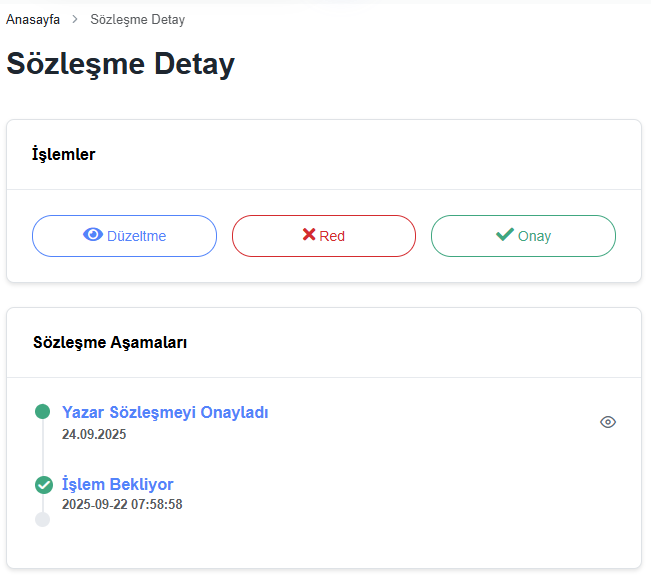Click the green checkmark icon in Onay button
Image resolution: width=651 pixels, height=578 pixels.
[505, 235]
